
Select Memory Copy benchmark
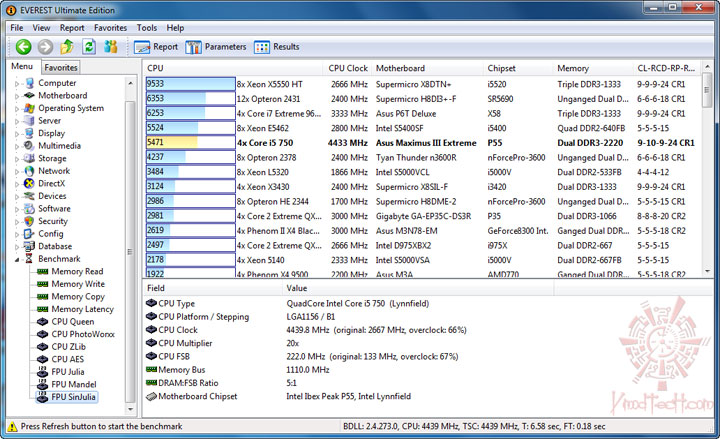point(78,297)
